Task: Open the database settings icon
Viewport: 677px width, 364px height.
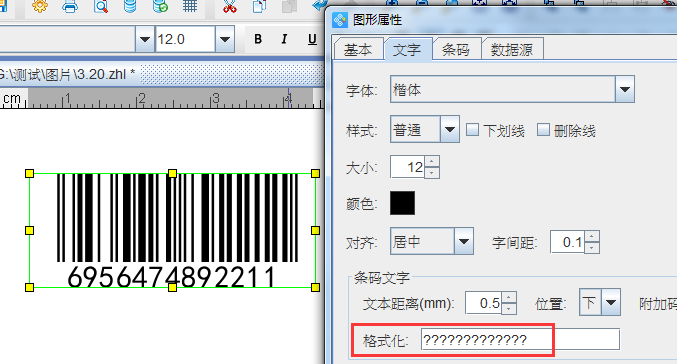Action: (x=130, y=6)
